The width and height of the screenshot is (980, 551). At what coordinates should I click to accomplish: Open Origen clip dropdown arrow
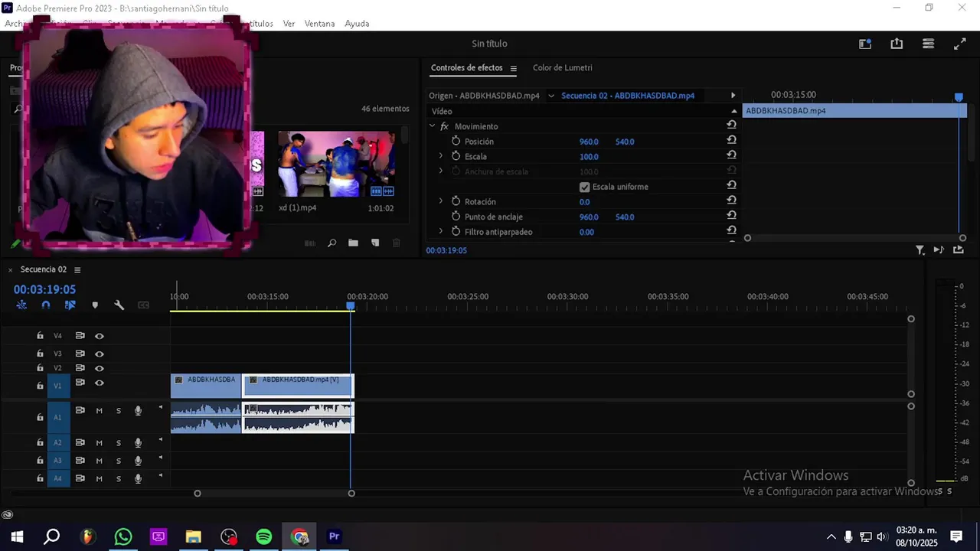click(551, 96)
